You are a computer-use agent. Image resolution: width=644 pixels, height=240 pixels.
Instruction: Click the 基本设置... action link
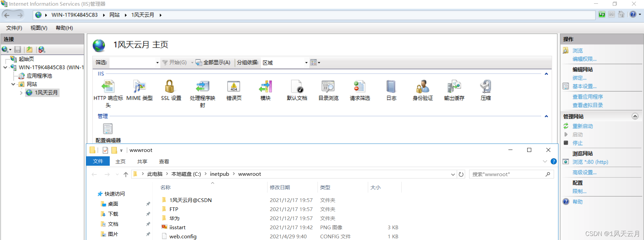tap(584, 86)
